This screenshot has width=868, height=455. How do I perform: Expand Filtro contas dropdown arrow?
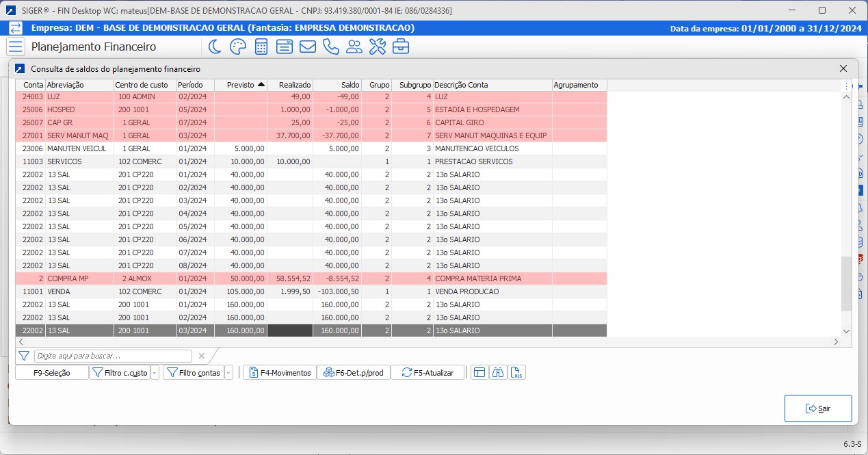pos(228,373)
